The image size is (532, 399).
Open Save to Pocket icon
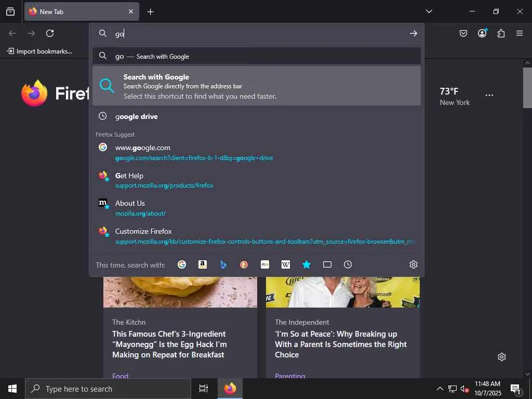pos(463,33)
